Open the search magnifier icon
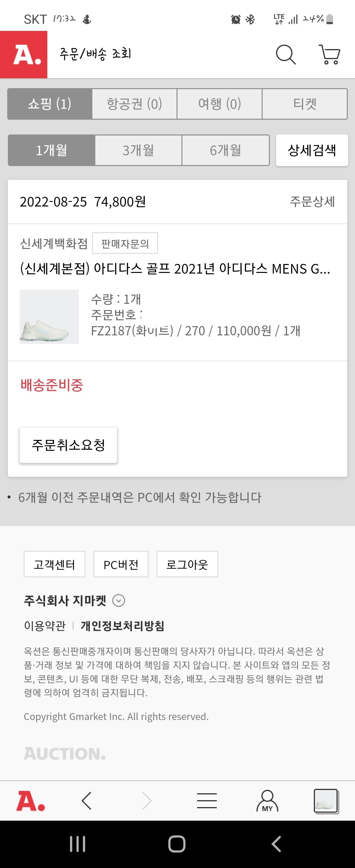355x868 pixels. point(286,55)
